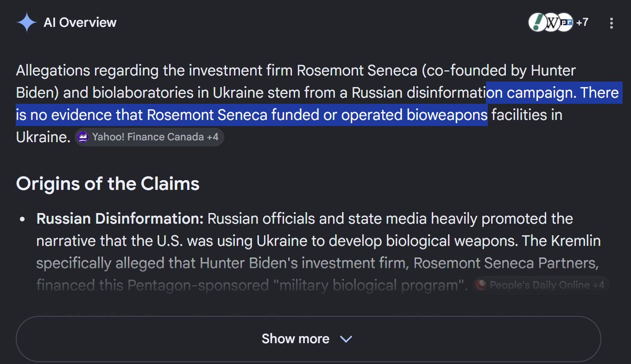Click the Origins of the Claims heading

(108, 184)
